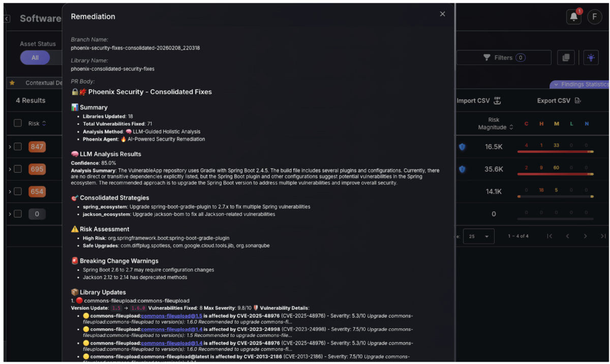Click the Filters button
Image resolution: width=610 pixels, height=364 pixels.
[x=503, y=57]
